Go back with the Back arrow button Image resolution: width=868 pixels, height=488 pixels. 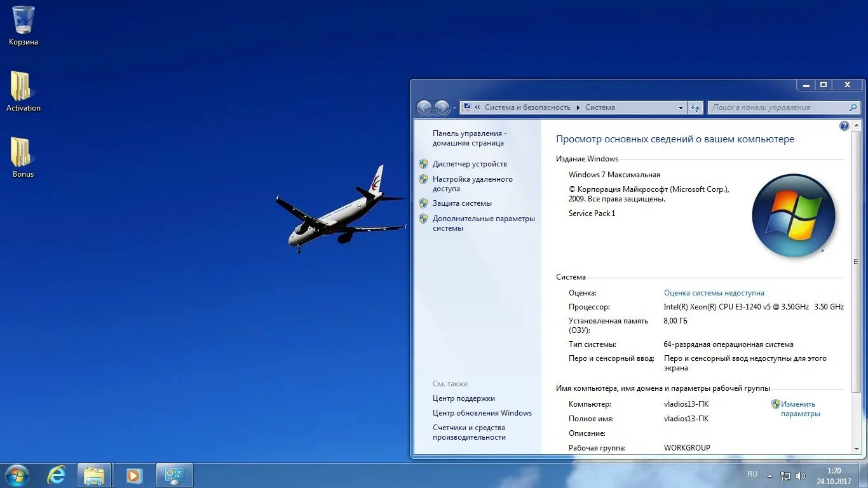point(424,107)
